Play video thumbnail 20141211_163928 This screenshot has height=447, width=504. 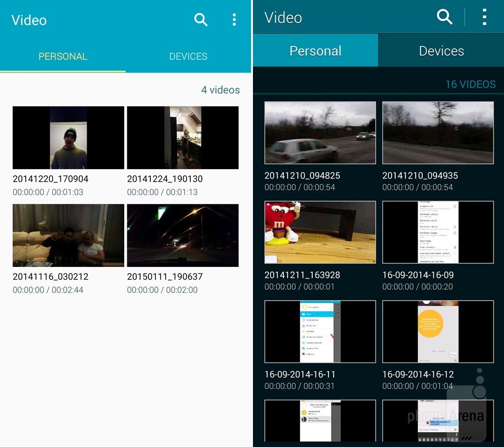pos(320,232)
